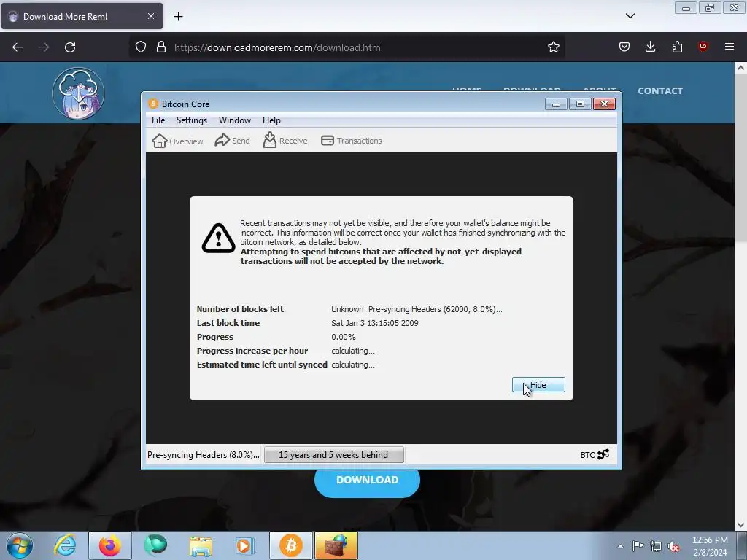Image resolution: width=747 pixels, height=560 pixels.
Task: Click the 'Number of blocks left' value text
Action: 417,309
